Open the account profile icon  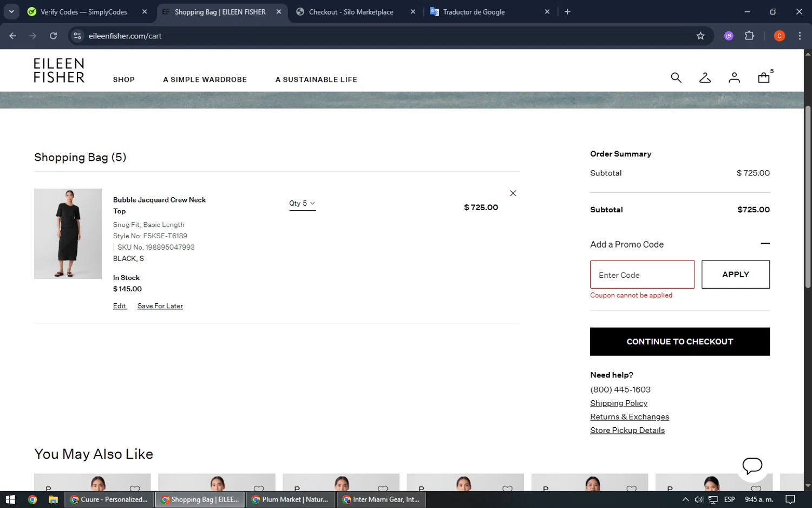coord(734,78)
